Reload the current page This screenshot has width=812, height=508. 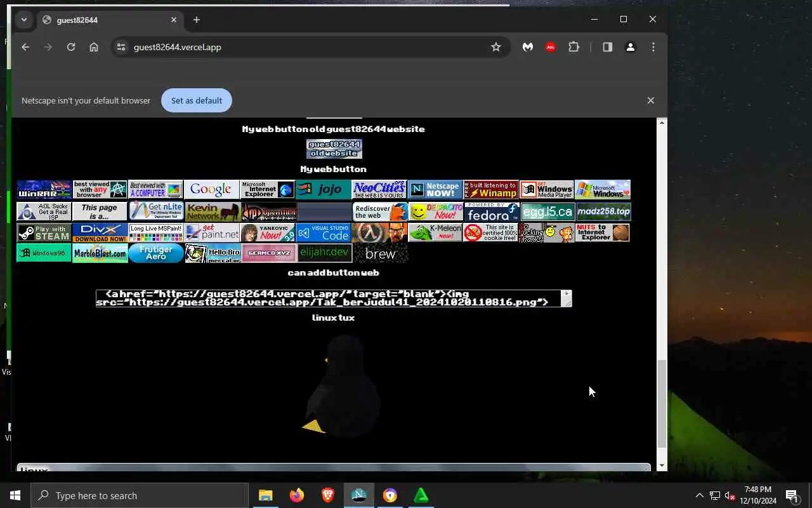tap(71, 47)
